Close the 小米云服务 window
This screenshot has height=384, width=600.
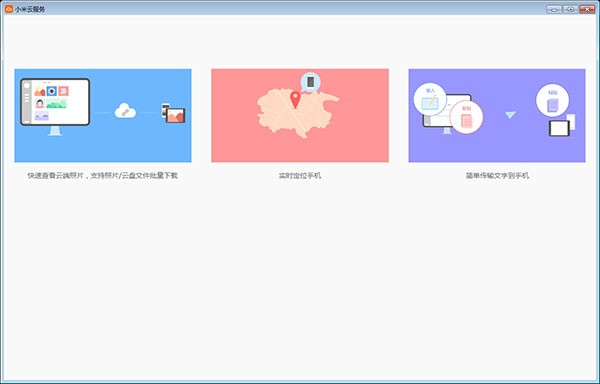[x=587, y=9]
